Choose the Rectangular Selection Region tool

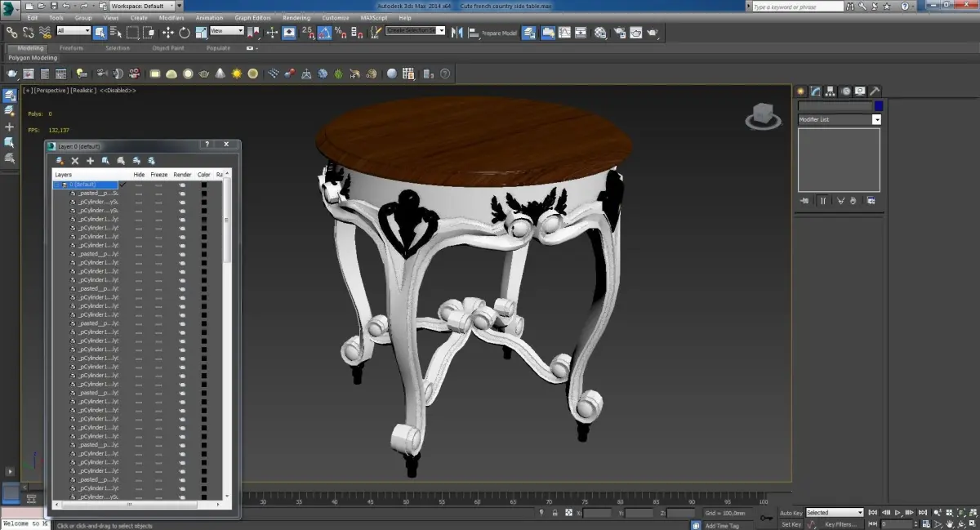[x=131, y=33]
